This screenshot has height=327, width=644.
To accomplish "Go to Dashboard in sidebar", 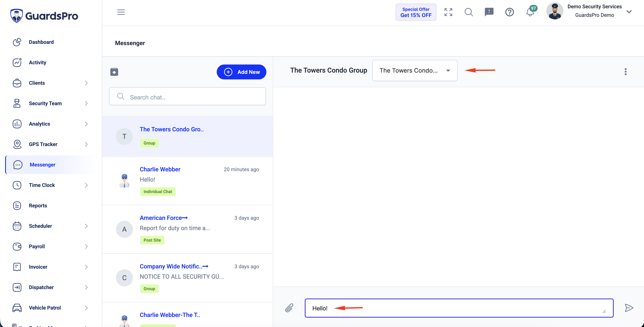I will (41, 42).
